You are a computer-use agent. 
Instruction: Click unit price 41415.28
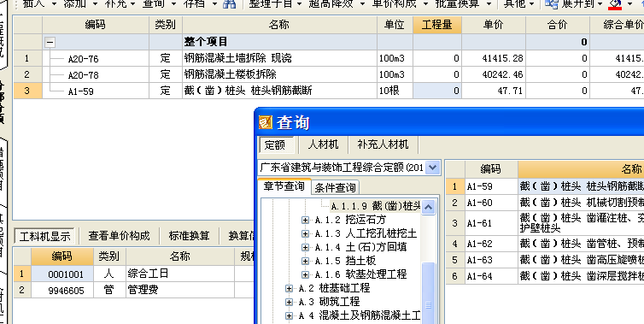pos(503,58)
